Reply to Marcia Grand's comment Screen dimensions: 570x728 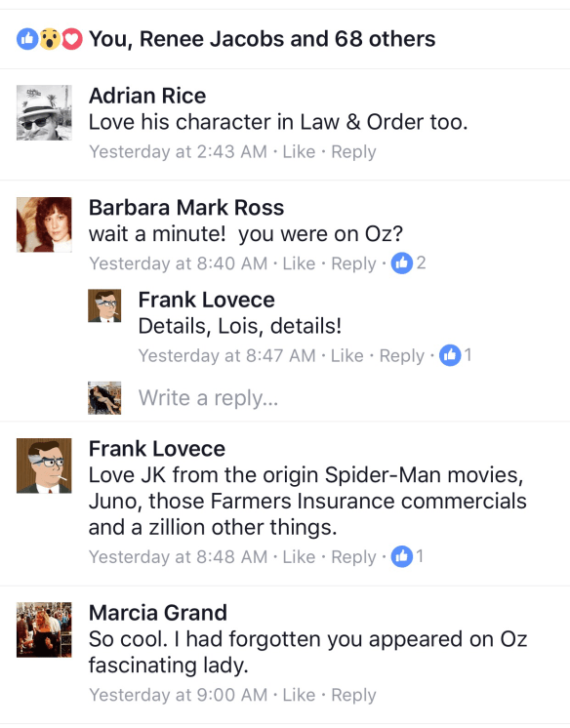(x=353, y=695)
